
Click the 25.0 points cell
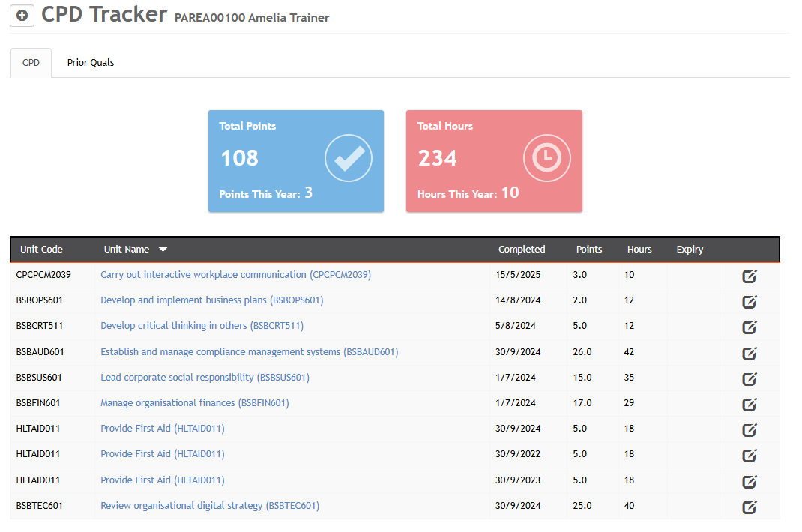[x=582, y=506]
